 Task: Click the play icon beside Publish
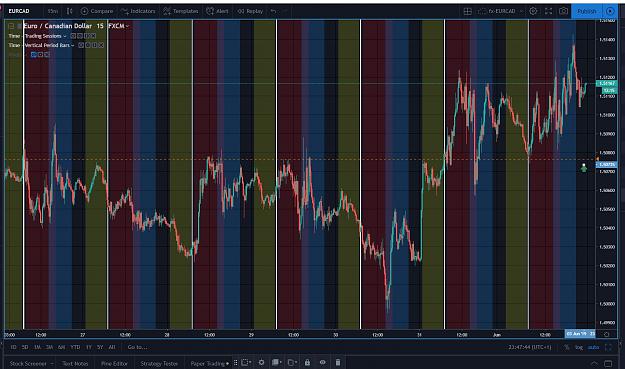610,11
